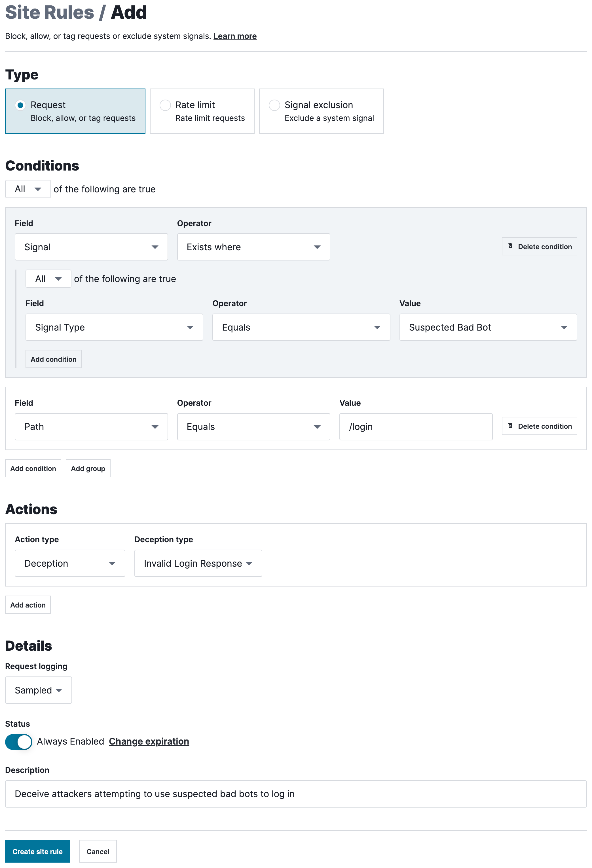Click trash icon for Path condition

tap(510, 426)
